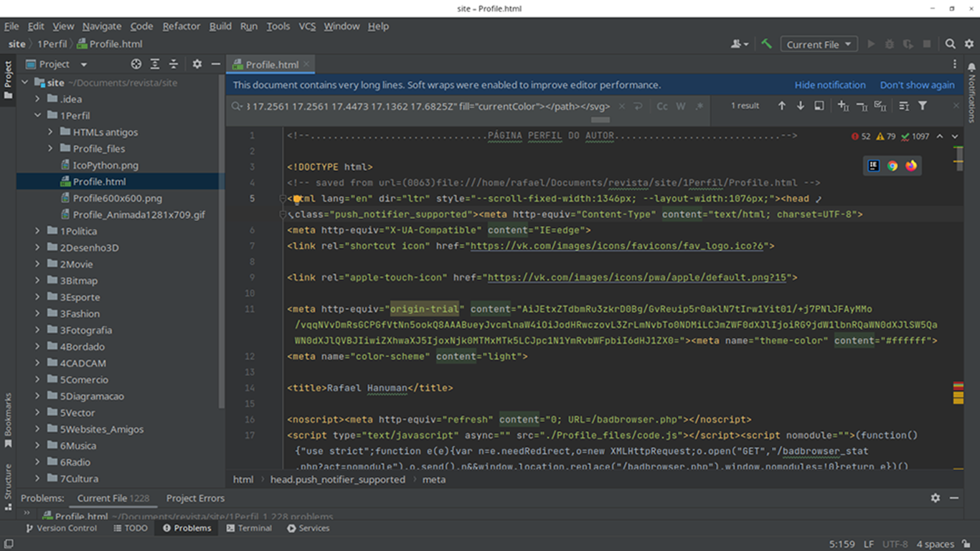This screenshot has height=551, width=980.
Task: Open Current File run configuration dropdown
Action: click(819, 44)
